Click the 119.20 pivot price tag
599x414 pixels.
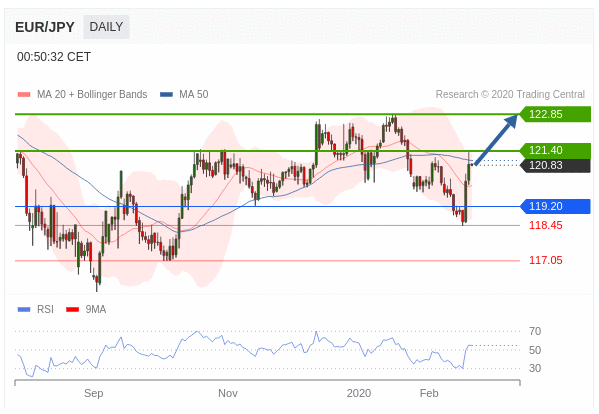click(555, 206)
